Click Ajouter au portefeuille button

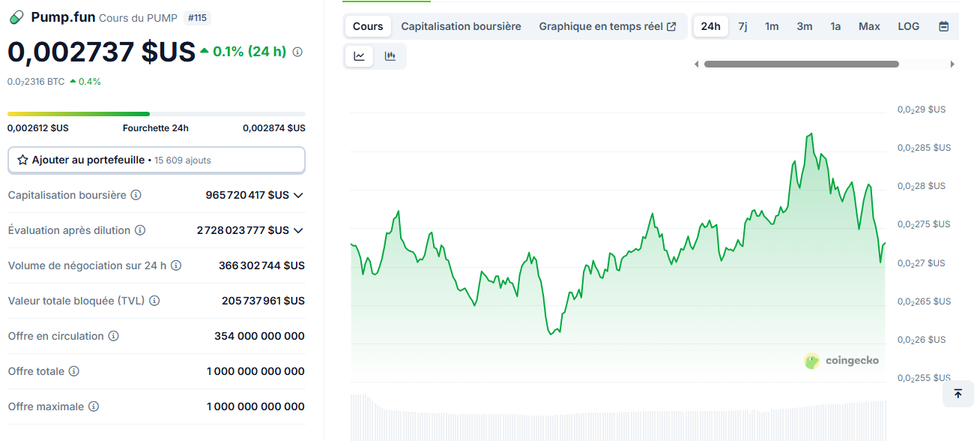(157, 160)
